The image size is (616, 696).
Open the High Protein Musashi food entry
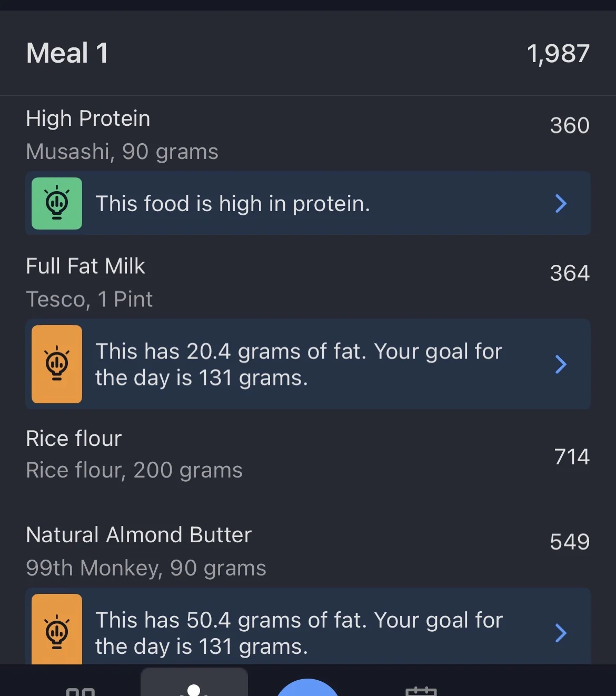click(x=122, y=135)
